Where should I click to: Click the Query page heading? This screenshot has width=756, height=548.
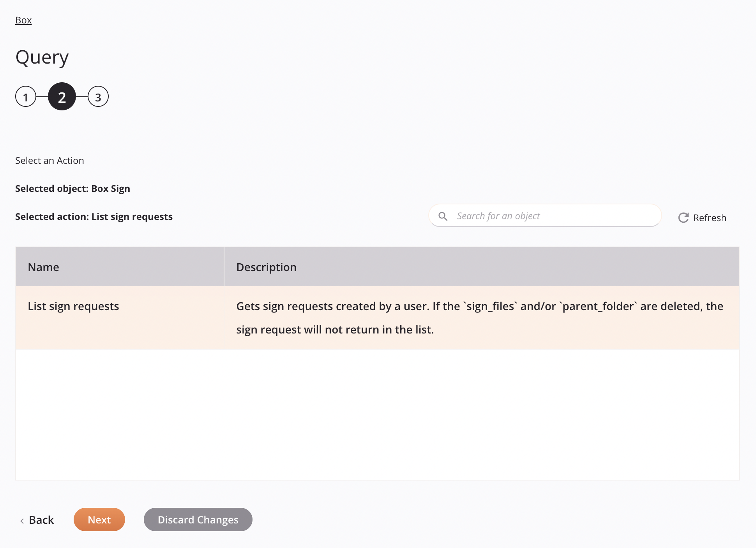coord(42,58)
